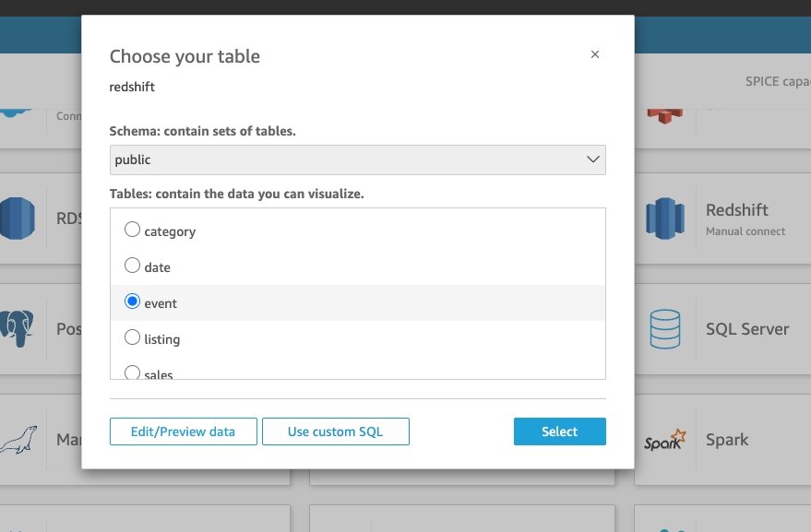Choose the listing table radio button
Image resolution: width=811 pixels, height=532 pixels.
(133, 337)
